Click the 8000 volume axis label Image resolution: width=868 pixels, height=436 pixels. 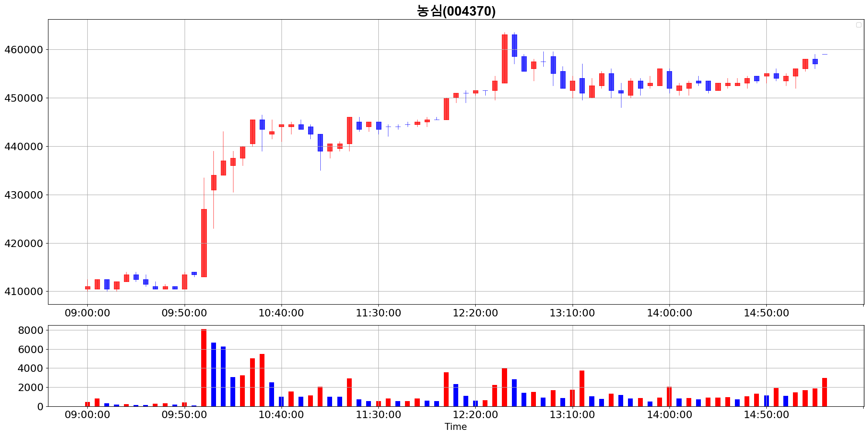31,330
